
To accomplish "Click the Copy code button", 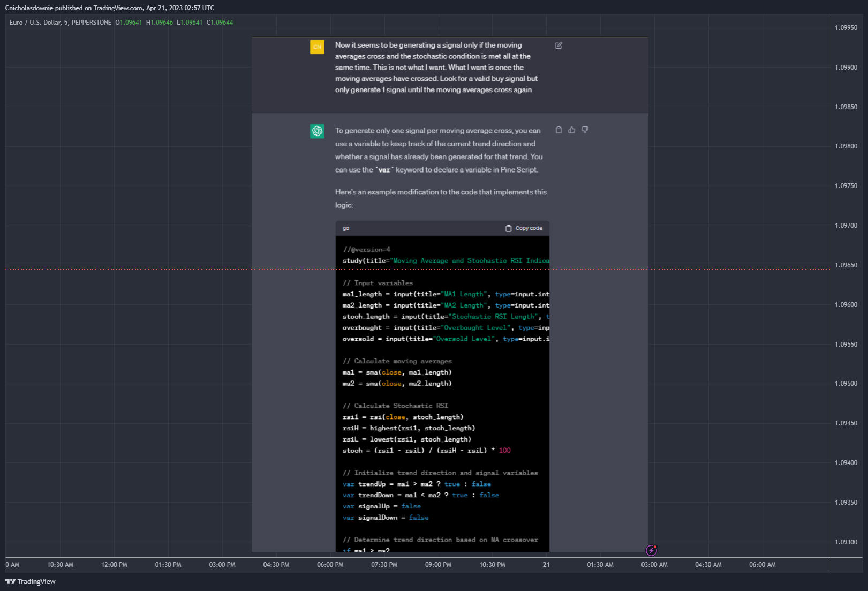I will pyautogui.click(x=524, y=228).
